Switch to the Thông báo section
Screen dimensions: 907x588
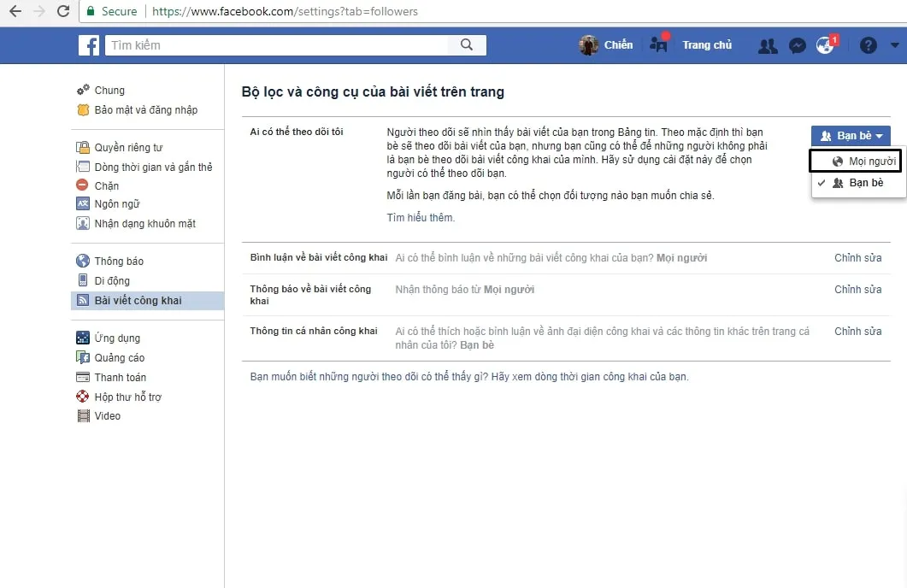coord(121,262)
